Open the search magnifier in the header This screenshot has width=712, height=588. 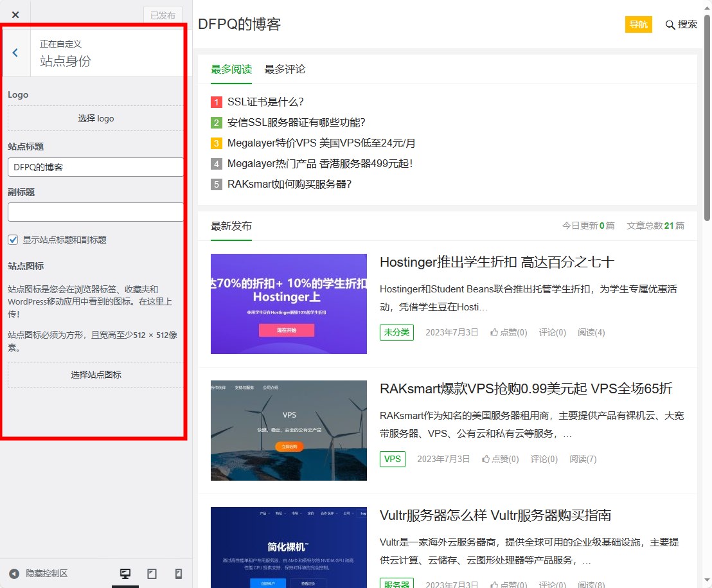670,24
